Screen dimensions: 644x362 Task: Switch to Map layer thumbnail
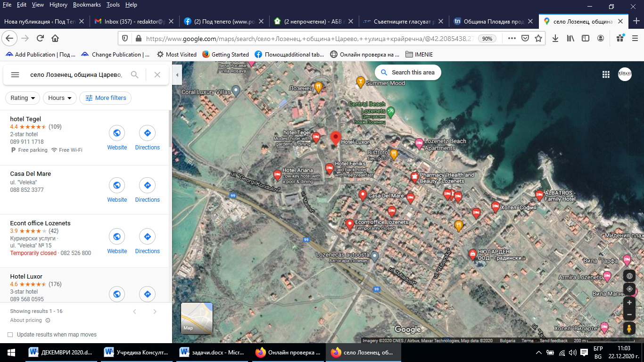197,318
